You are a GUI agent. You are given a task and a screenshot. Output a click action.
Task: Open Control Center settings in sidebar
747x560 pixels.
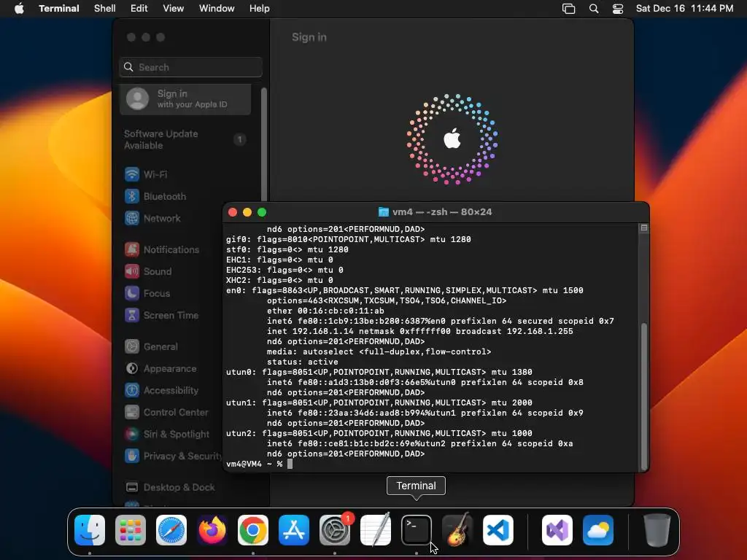point(171,413)
